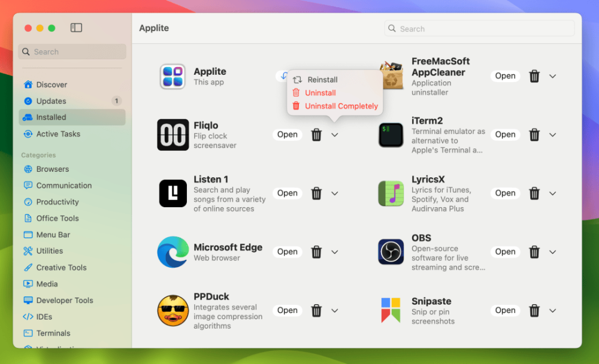Go to Discover in the sidebar
599x364 pixels.
(72, 84)
